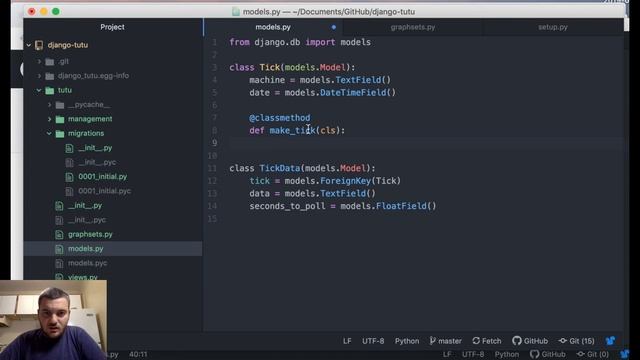Click the git commit icon beside Git (15)
The width and height of the screenshot is (640, 360).
click(563, 341)
